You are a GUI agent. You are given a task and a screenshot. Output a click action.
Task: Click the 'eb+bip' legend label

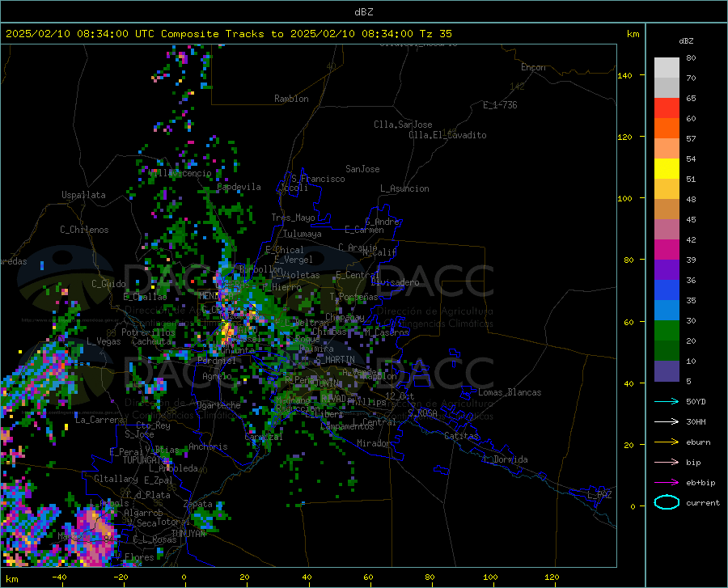click(x=700, y=483)
